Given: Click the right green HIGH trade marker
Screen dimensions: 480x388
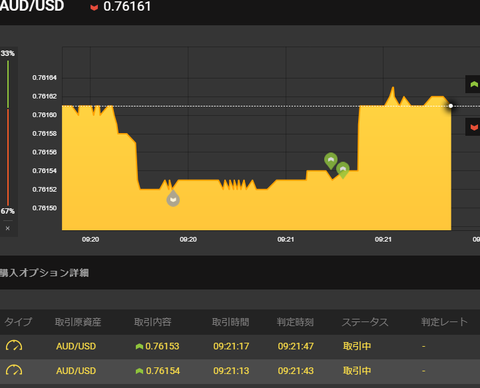Looking at the screenshot, I should point(343,170).
